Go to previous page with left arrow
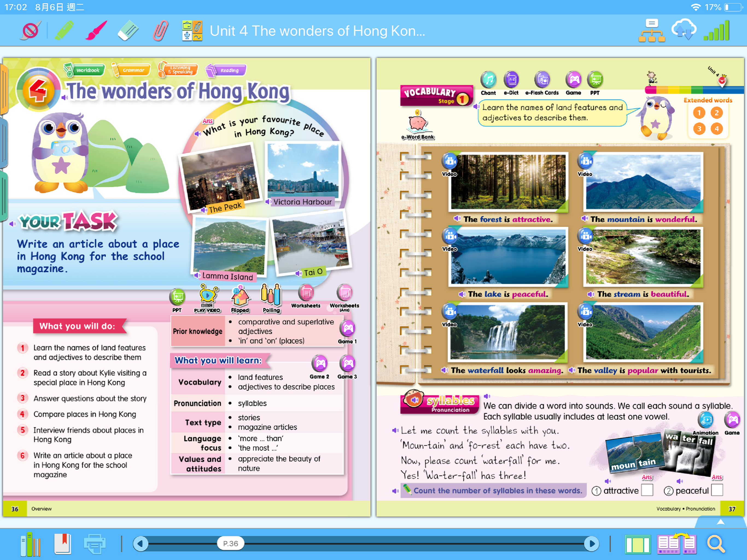This screenshot has height=560, width=747. (x=141, y=544)
